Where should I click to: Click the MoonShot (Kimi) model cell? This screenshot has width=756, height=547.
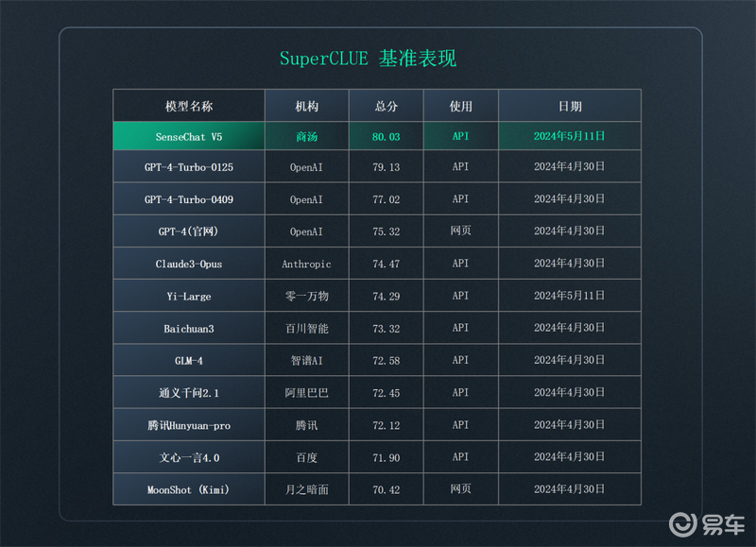(189, 489)
